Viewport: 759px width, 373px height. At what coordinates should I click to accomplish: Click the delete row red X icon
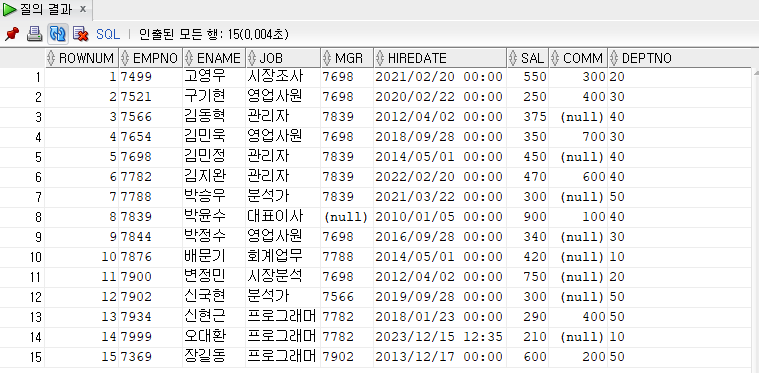coord(80,34)
